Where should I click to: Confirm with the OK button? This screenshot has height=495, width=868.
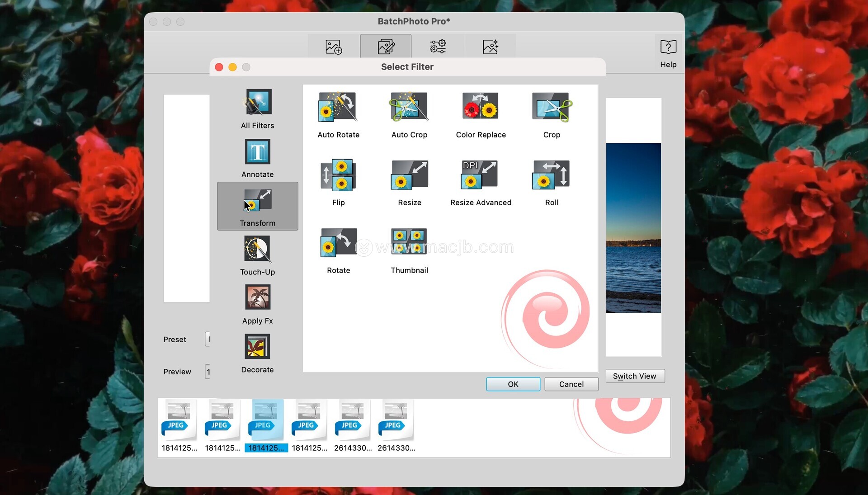513,384
